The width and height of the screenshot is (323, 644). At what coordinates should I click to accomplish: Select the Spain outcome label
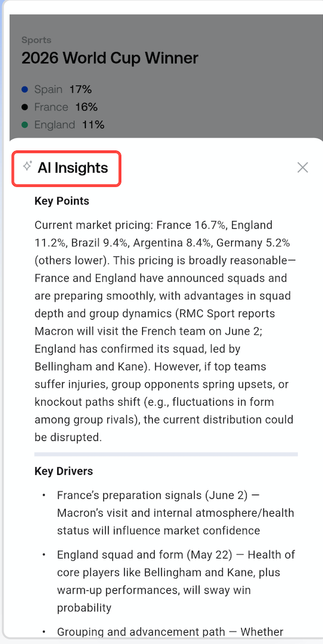[48, 90]
